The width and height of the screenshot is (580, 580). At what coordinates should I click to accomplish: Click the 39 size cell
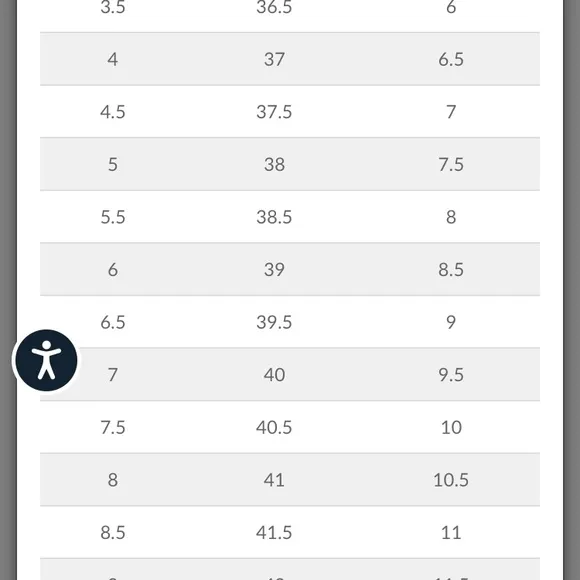click(x=274, y=269)
